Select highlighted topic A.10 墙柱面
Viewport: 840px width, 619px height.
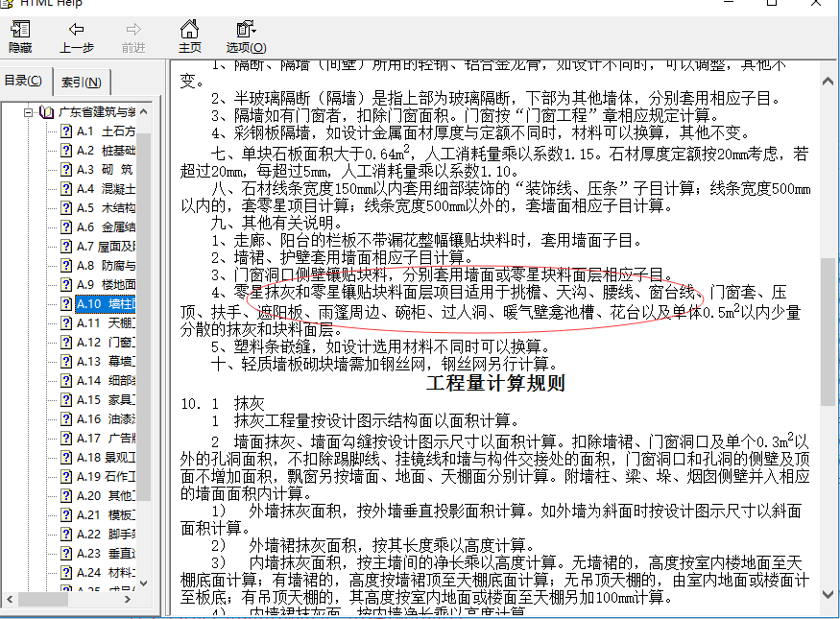pyautogui.click(x=106, y=304)
